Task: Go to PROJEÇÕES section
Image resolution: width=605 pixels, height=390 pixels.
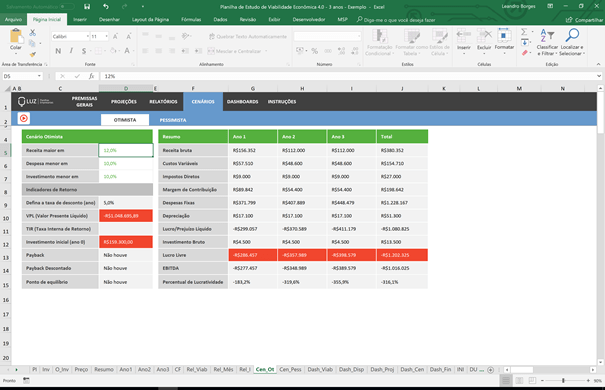Action: pyautogui.click(x=124, y=102)
